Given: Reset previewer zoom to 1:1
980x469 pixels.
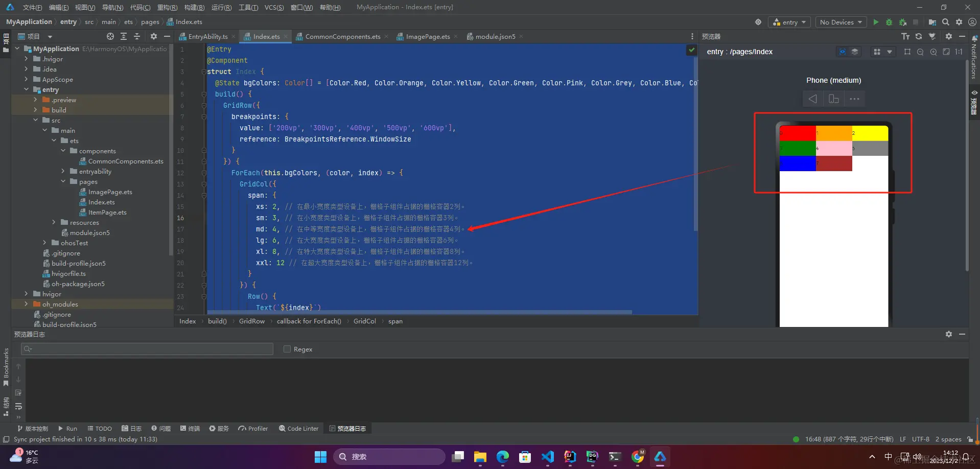Looking at the screenshot, I should [x=959, y=52].
